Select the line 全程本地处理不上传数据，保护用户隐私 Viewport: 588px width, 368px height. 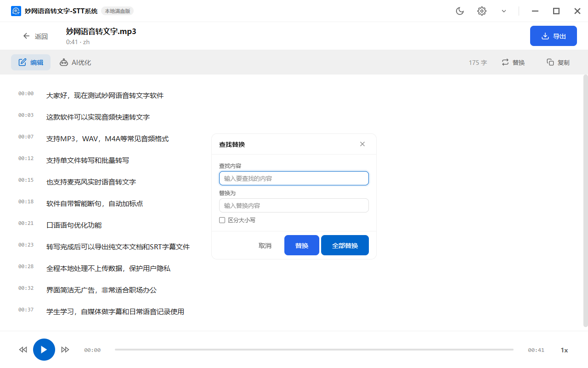(x=108, y=269)
